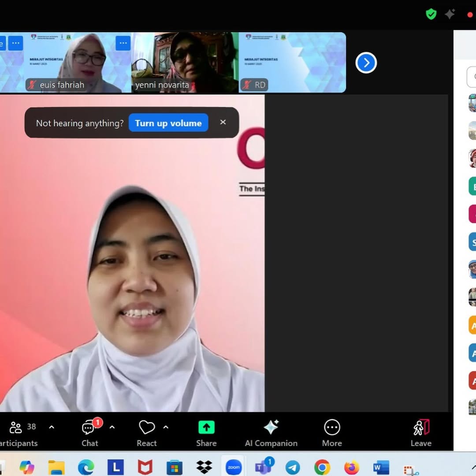Open Telegram from the taskbar
This screenshot has height=476, width=476.
293,467
